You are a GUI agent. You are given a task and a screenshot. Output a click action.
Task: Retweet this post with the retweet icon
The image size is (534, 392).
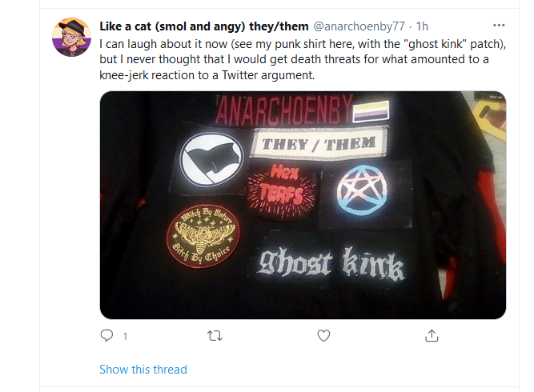click(x=215, y=336)
